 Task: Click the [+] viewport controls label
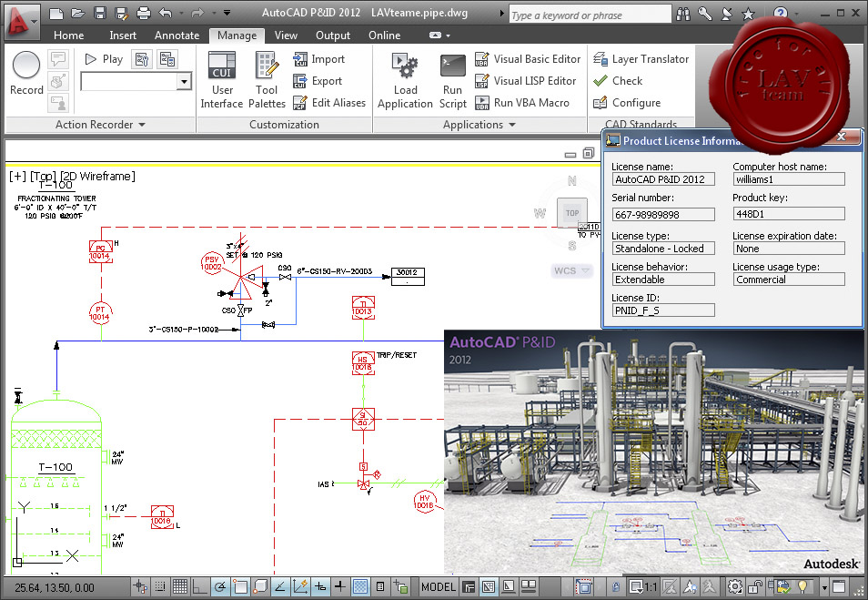click(17, 177)
